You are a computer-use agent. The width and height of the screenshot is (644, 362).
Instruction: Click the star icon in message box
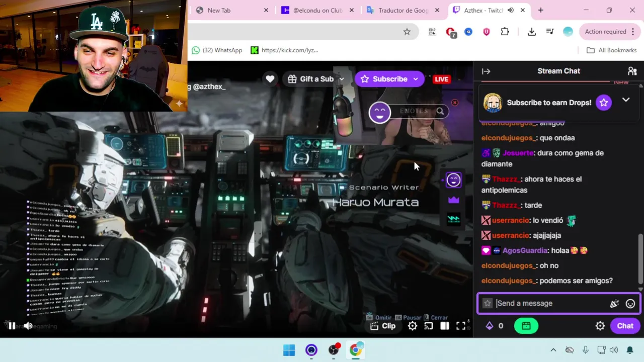click(x=488, y=303)
